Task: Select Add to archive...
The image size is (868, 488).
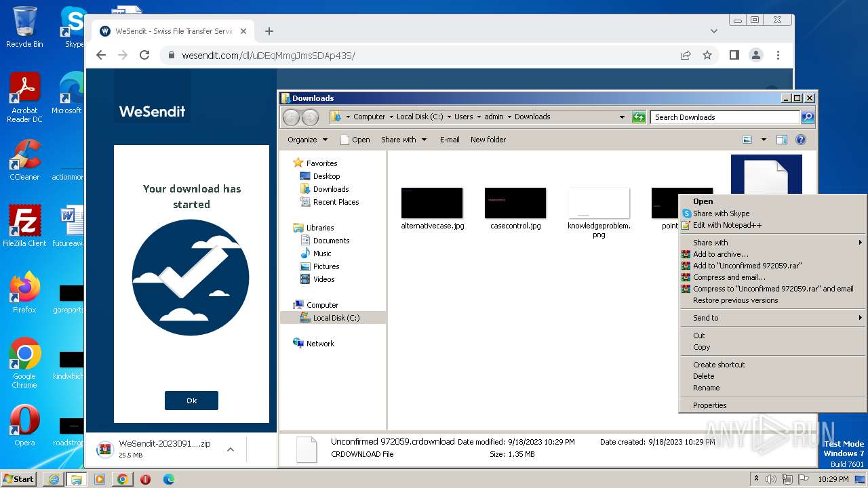Action: click(x=773, y=254)
